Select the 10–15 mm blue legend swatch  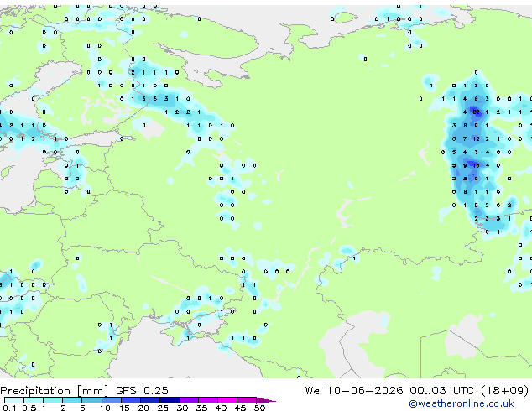(111, 400)
